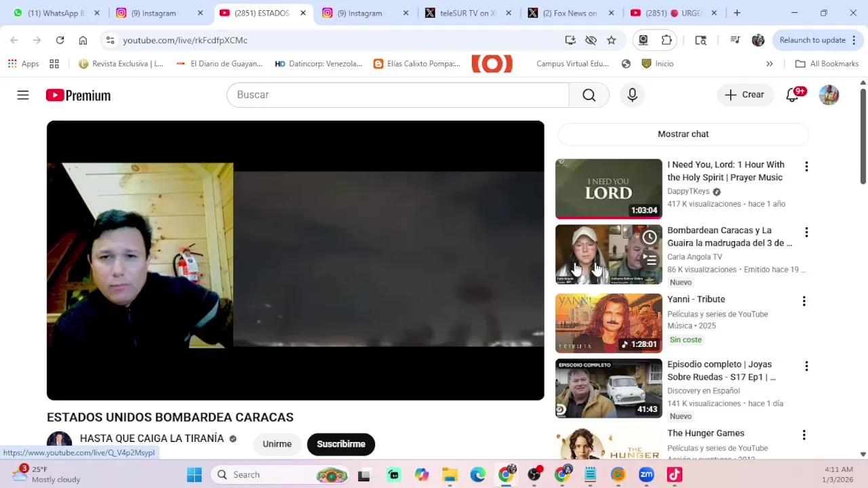The width and height of the screenshot is (868, 488).
Task: Open Chrome profile avatar
Action: pos(758,40)
